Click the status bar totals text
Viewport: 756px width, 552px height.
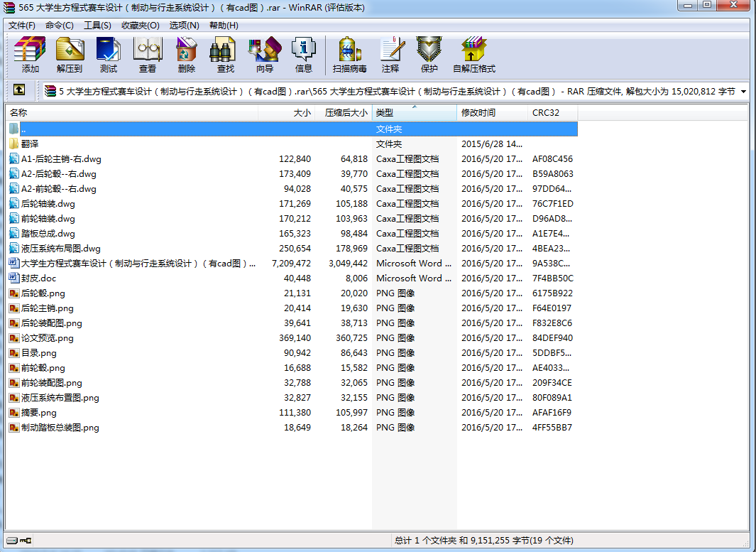pyautogui.click(x=483, y=541)
